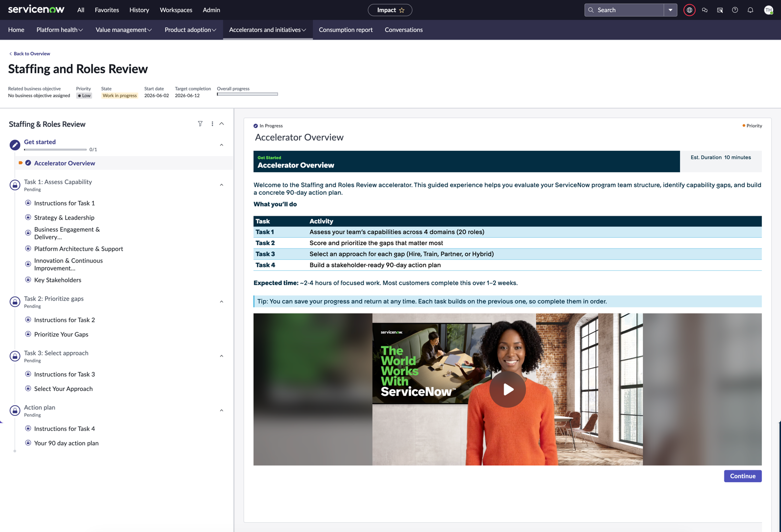Go Back to Overview link
The image size is (781, 532).
(30, 54)
